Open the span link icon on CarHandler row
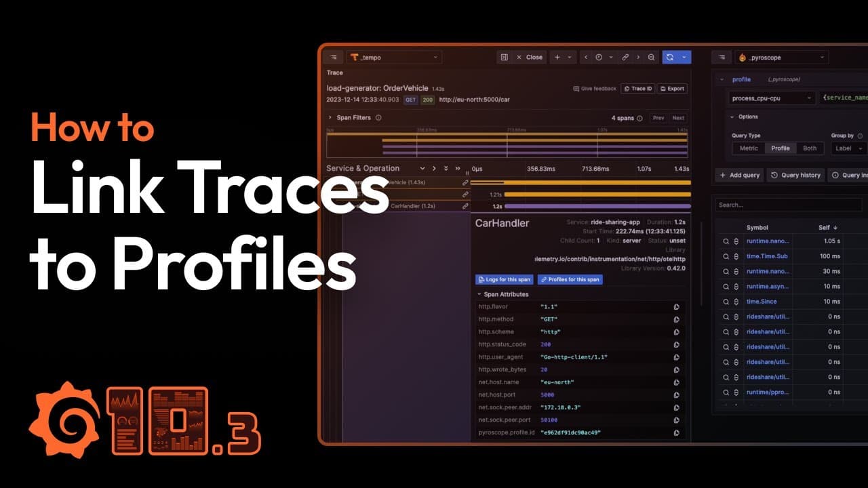This screenshot has height=488, width=868. [x=465, y=205]
